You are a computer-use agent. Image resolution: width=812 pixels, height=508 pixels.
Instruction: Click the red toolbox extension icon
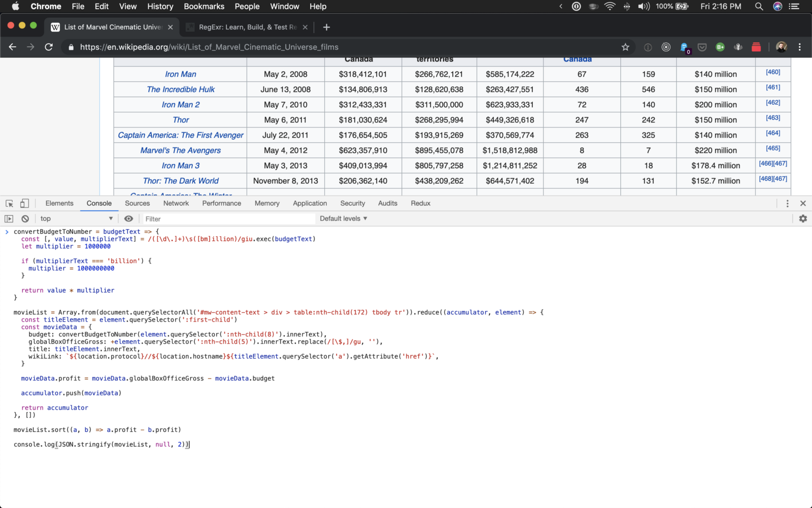pyautogui.click(x=756, y=47)
